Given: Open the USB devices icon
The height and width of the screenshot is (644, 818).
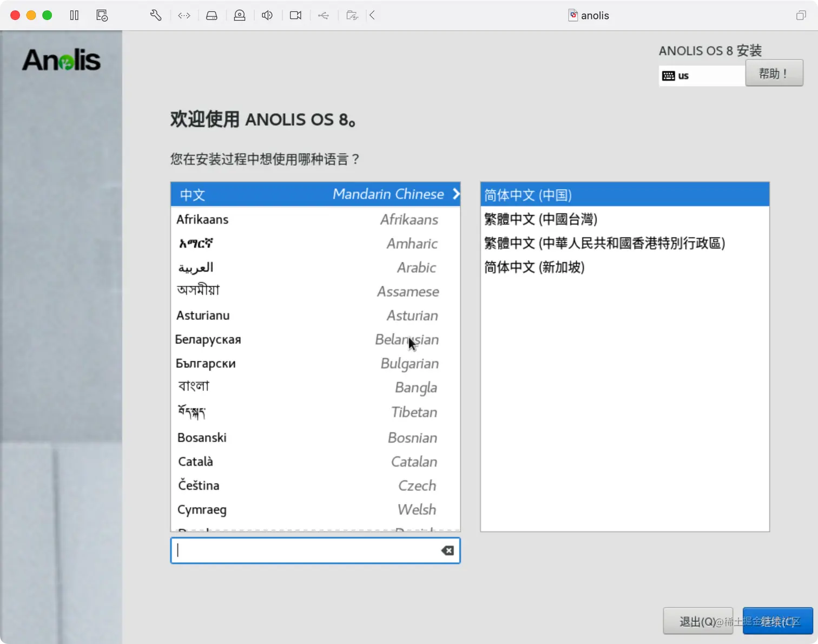Looking at the screenshot, I should [x=324, y=15].
